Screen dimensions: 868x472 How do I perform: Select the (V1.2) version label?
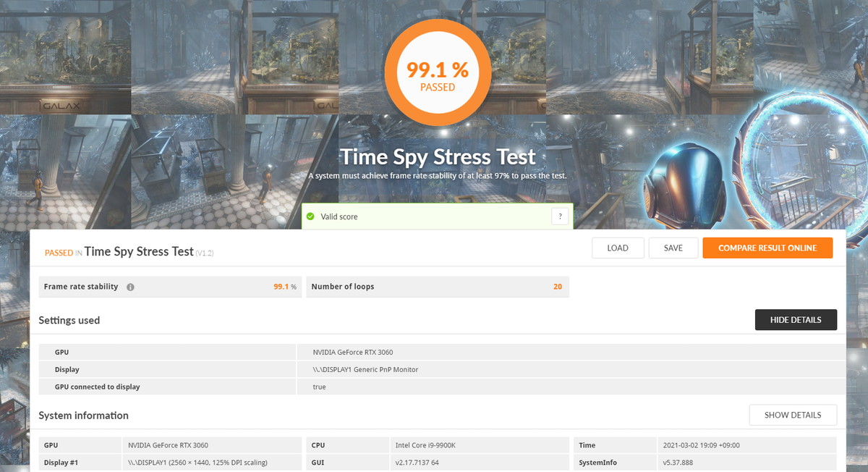pos(205,253)
